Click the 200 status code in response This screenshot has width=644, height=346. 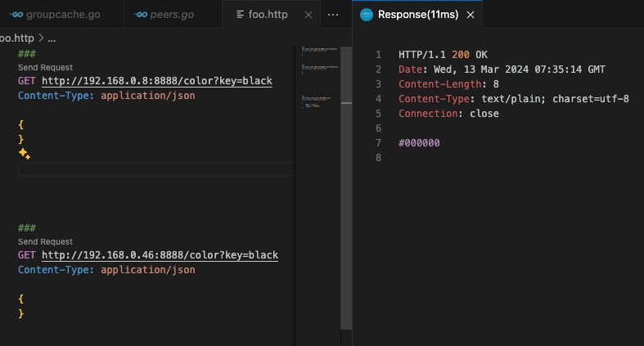point(460,55)
